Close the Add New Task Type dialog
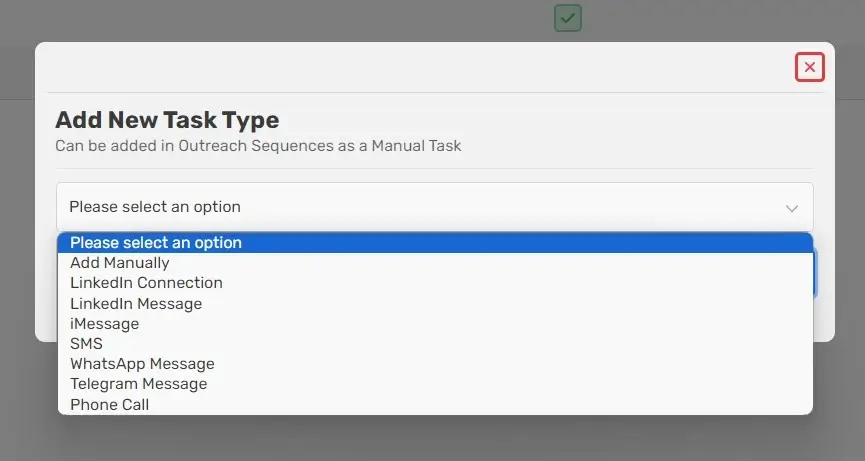The height and width of the screenshot is (461, 865). [x=809, y=67]
